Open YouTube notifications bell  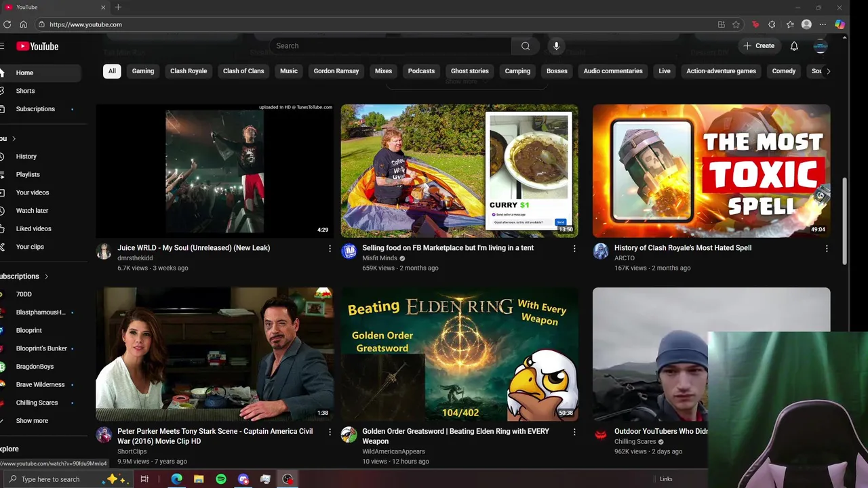pyautogui.click(x=794, y=46)
